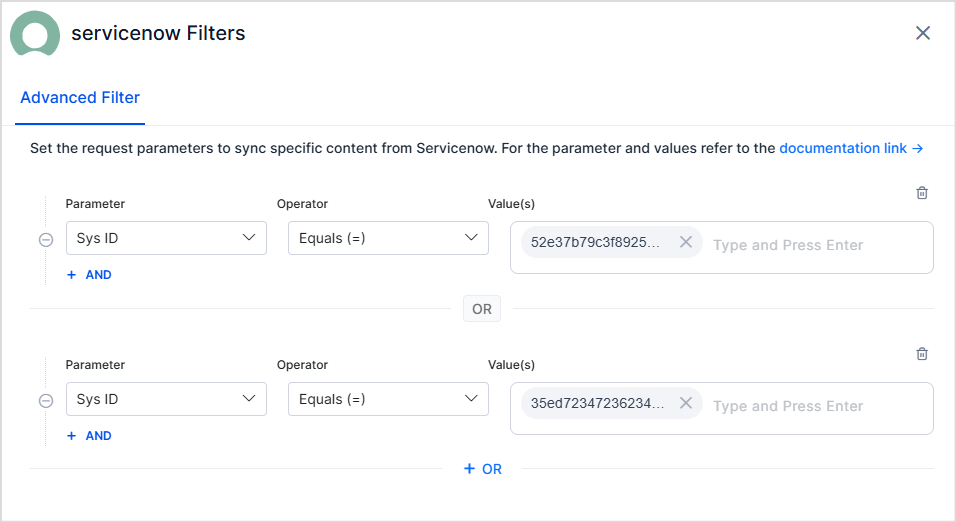
Task: Click the OR separator between filter groups
Action: [x=482, y=309]
